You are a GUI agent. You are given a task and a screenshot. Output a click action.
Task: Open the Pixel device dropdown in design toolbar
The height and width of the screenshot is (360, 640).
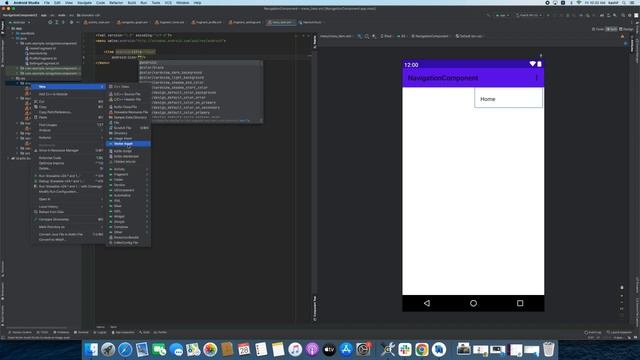[x=386, y=36]
